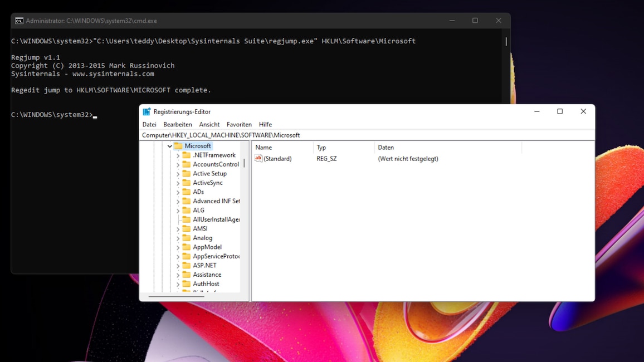Click the Analog folder icon
Screen dimensions: 644x362
point(187,237)
